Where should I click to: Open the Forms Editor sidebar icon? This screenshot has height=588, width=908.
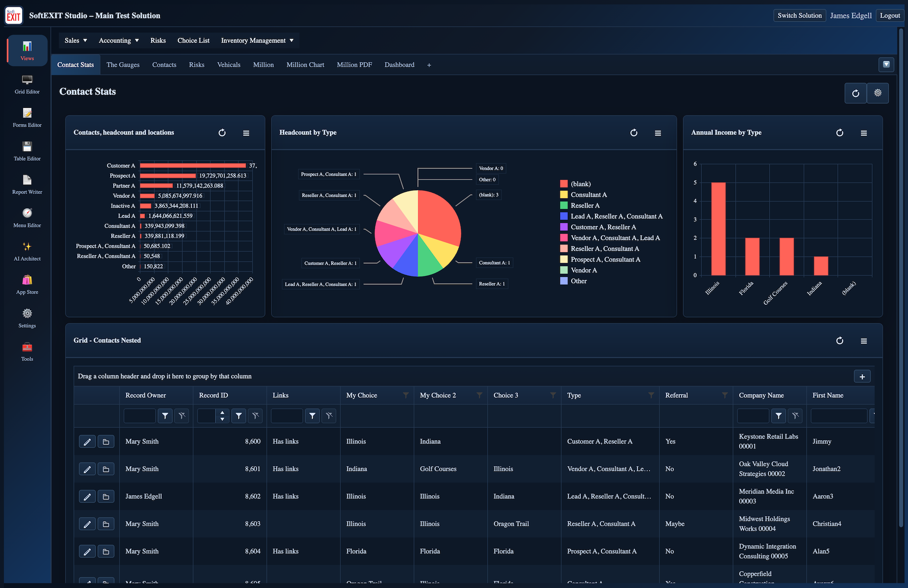point(27,118)
